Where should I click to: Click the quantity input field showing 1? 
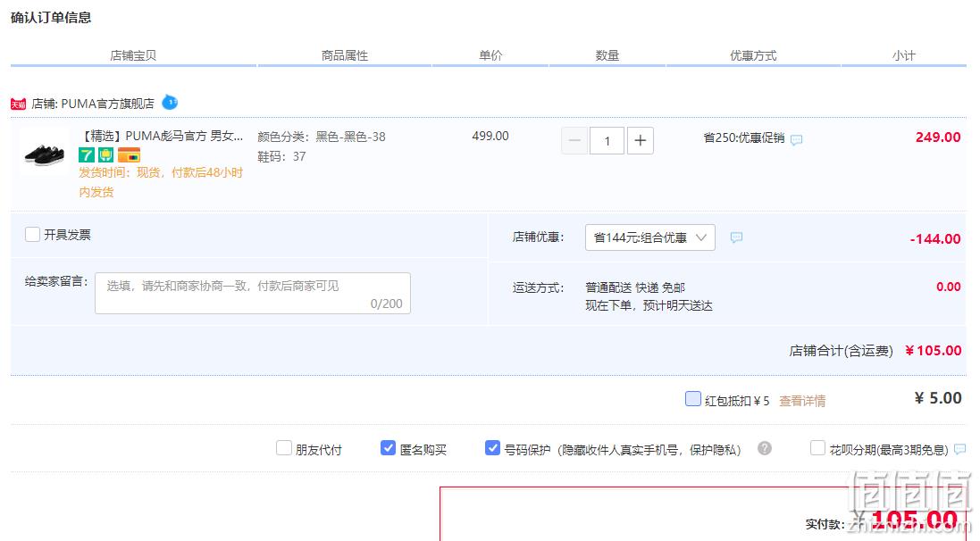point(607,140)
